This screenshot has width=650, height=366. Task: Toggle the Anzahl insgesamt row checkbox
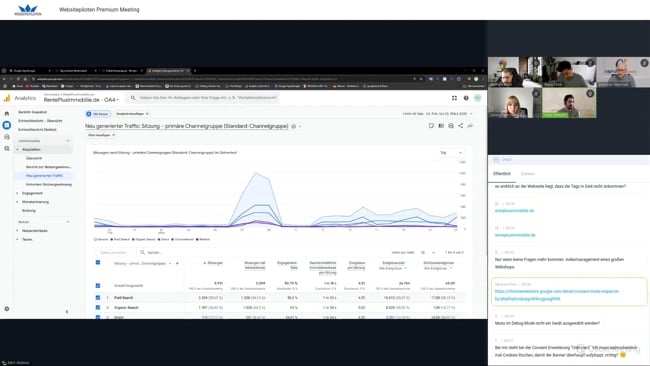pos(98,286)
